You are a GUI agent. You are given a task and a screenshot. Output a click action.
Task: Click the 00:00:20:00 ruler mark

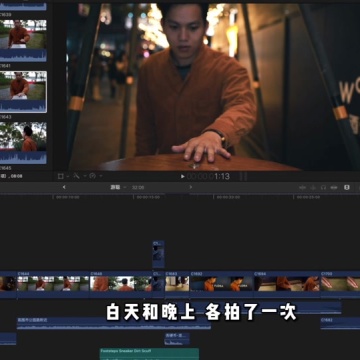click(x=228, y=197)
